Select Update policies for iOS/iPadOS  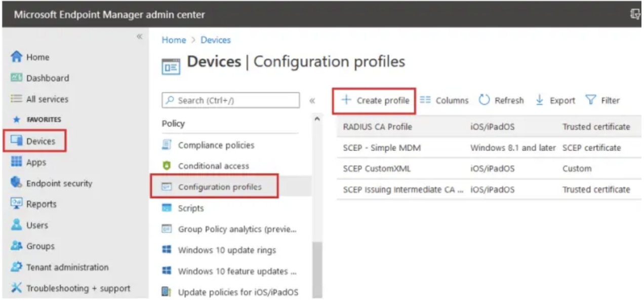pyautogui.click(x=238, y=292)
